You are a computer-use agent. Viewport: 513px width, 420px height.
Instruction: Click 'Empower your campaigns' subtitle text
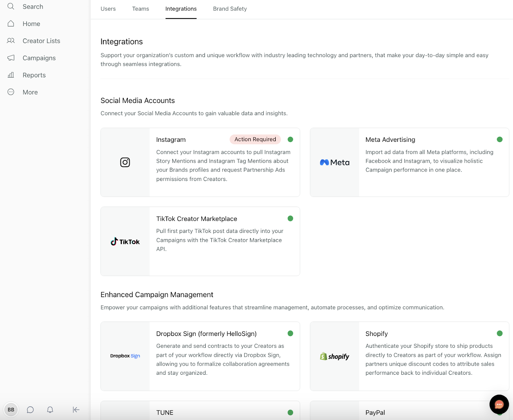(x=272, y=307)
